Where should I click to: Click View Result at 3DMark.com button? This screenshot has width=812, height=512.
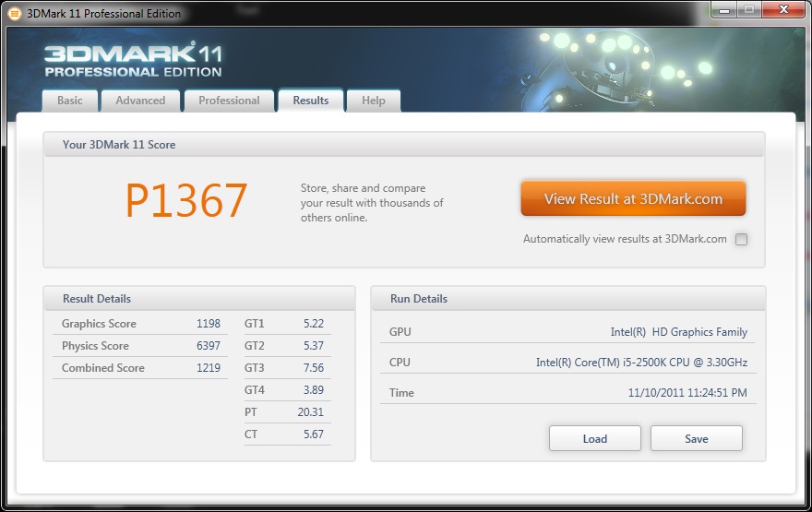point(633,198)
